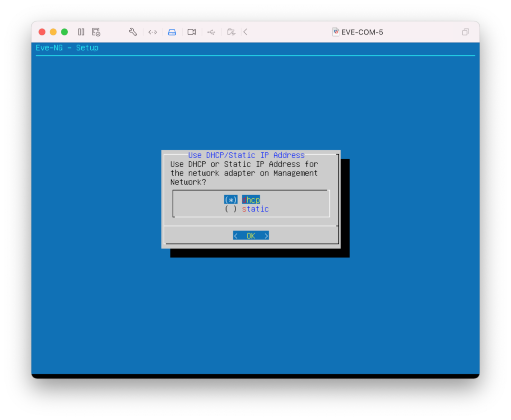Open the snapshots manager icon
511x420 pixels.
96,32
